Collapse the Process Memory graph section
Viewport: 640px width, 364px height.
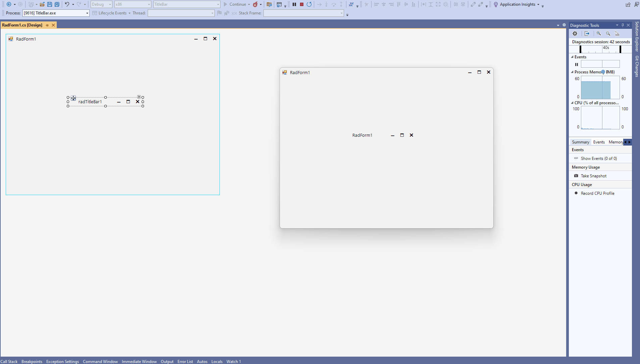[572, 72]
